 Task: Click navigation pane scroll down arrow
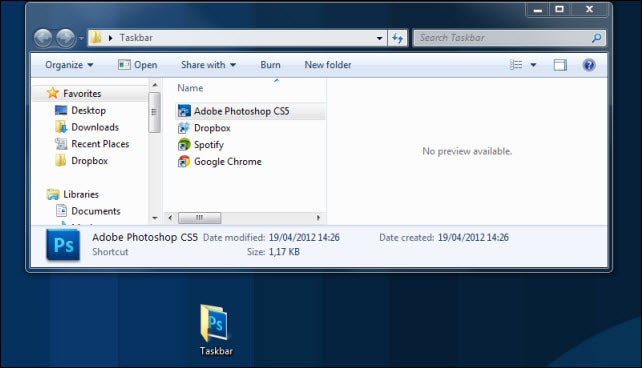coord(154,218)
